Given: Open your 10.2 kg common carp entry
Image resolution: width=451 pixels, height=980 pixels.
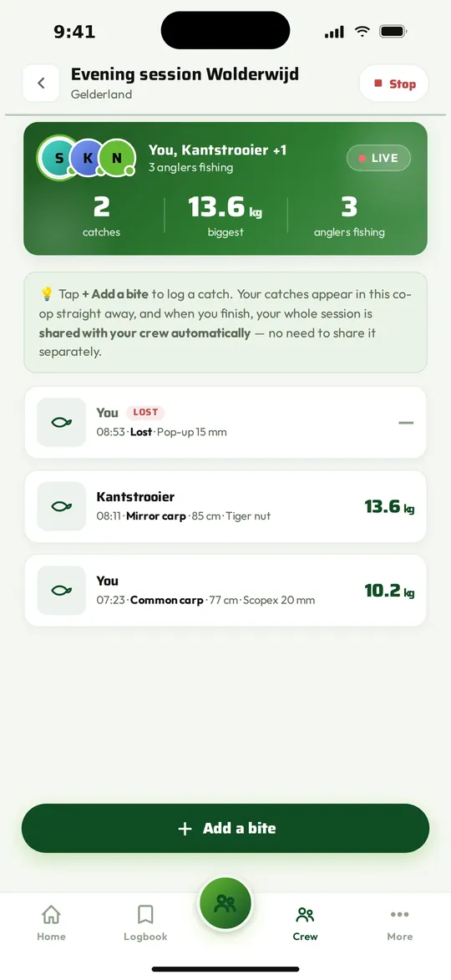Looking at the screenshot, I should pos(225,590).
